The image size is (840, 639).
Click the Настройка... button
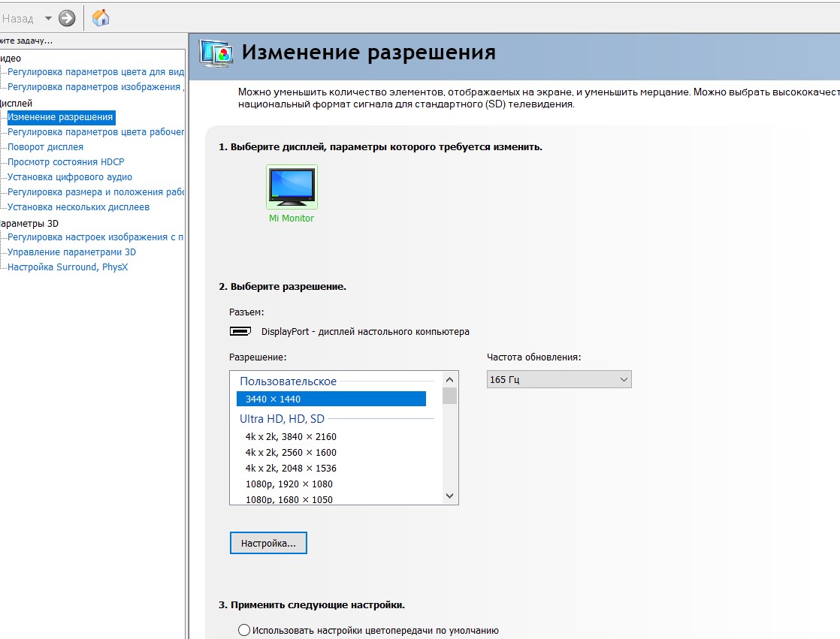click(x=268, y=543)
